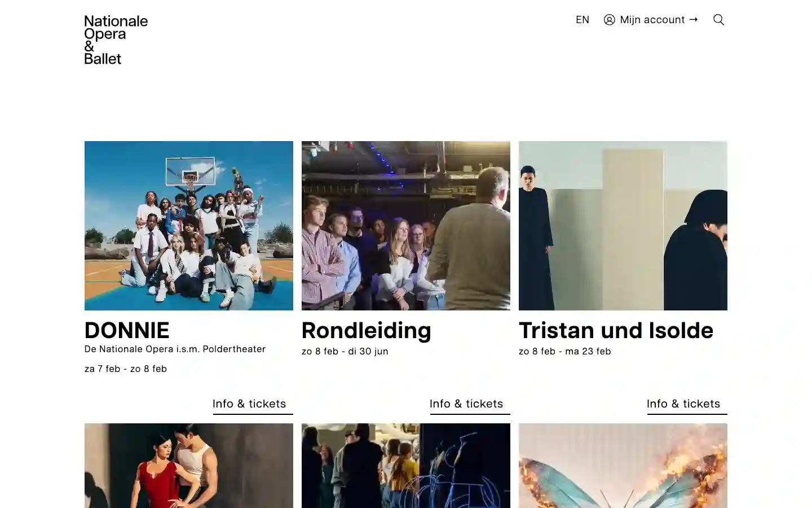Open the Rondleiding backstage tour image
The image size is (812, 508).
point(405,226)
